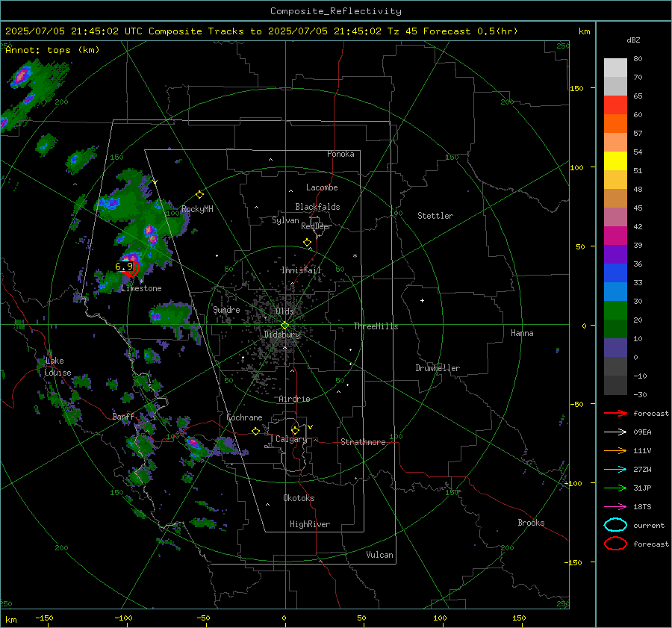Click the yellow radar-center diamond near Didsbury
Viewport: 672px width, 628px height.
(284, 326)
